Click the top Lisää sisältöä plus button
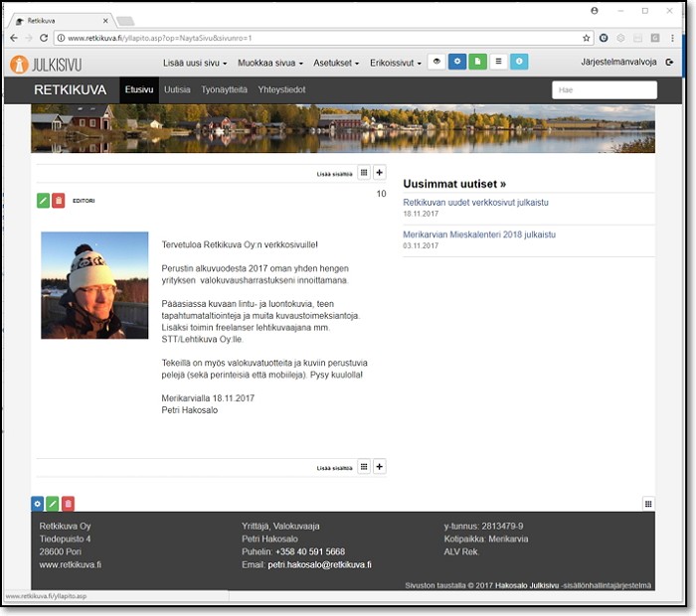The height and width of the screenshot is (616, 696). pyautogui.click(x=380, y=173)
